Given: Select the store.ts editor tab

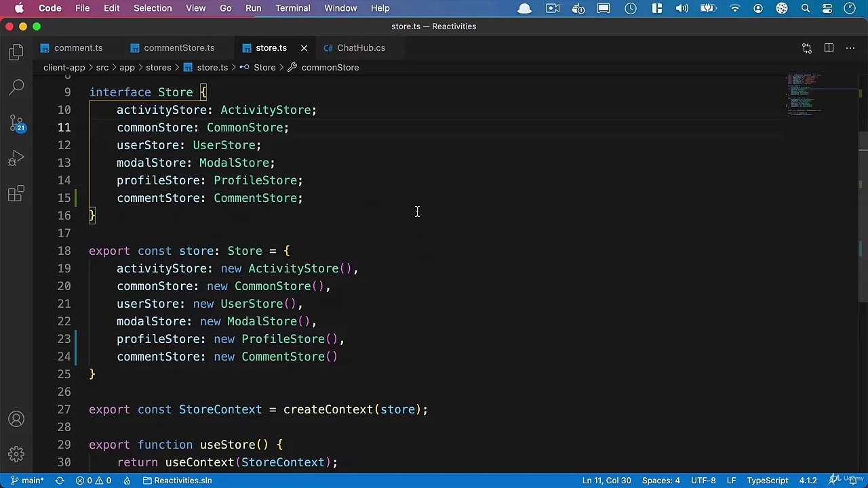Looking at the screenshot, I should (x=271, y=48).
